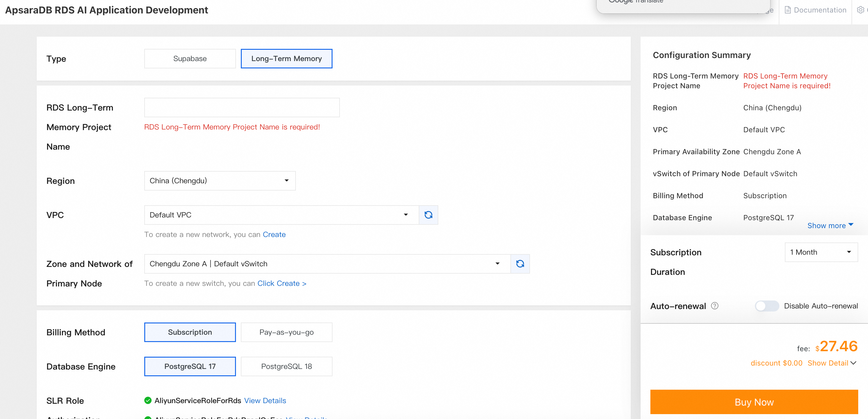Choose Subscription billing method
Image resolution: width=868 pixels, height=419 pixels.
coord(190,332)
